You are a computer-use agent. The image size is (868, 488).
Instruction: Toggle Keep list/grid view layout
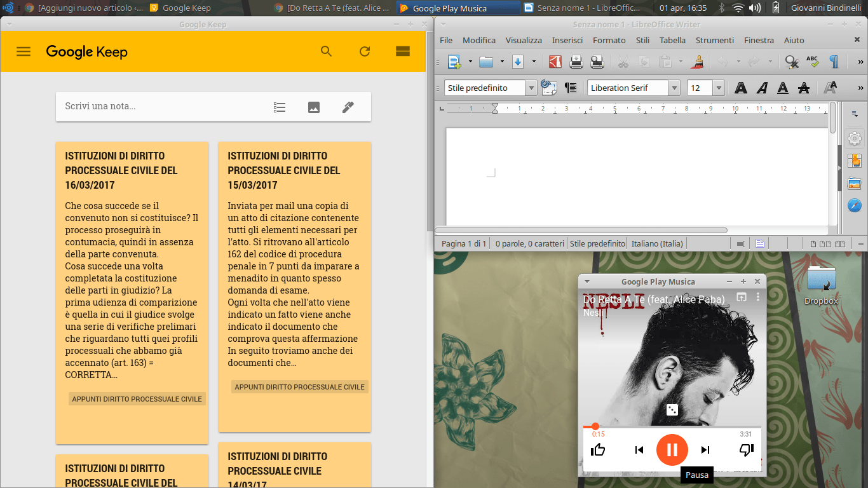coord(403,51)
